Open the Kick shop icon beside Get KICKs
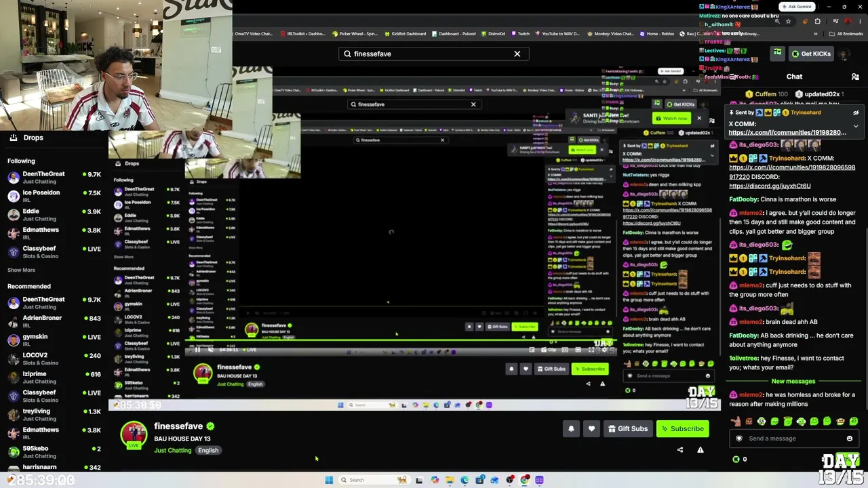Image resolution: width=868 pixels, height=488 pixels. 778,53
